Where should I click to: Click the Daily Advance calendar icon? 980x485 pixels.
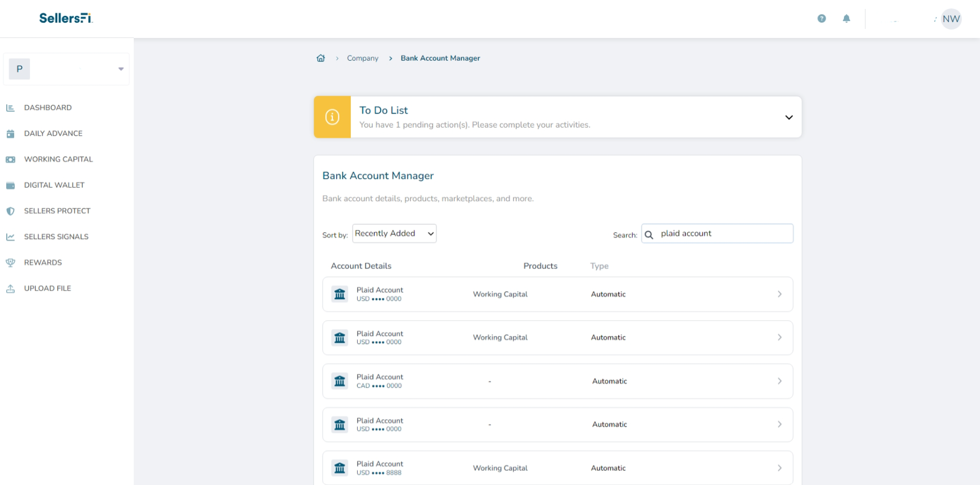point(10,134)
